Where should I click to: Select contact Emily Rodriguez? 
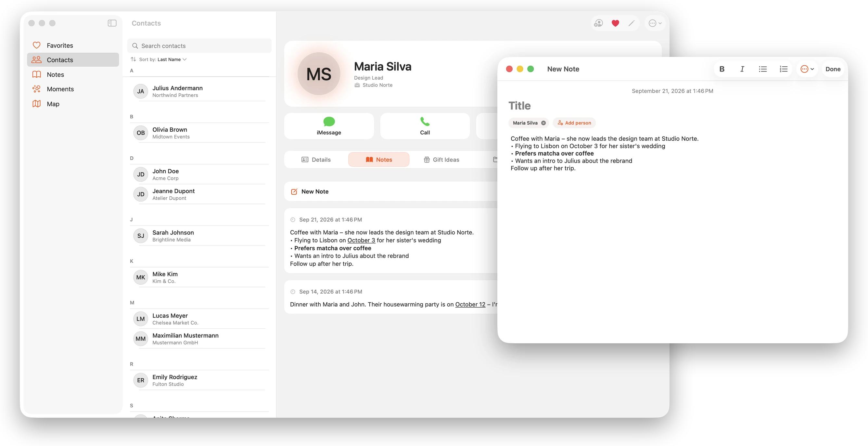[x=199, y=380]
